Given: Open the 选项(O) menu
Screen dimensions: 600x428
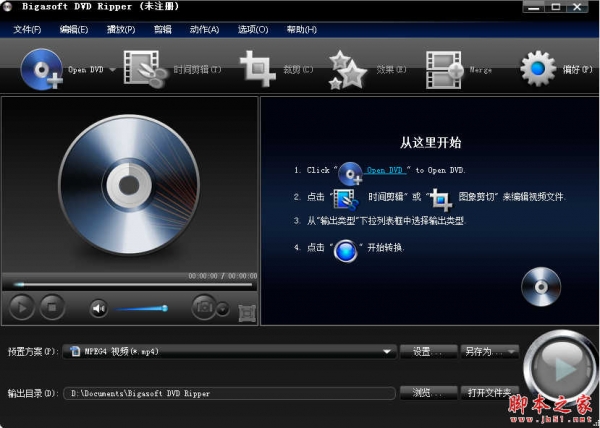Looking at the screenshot, I should click(x=253, y=29).
